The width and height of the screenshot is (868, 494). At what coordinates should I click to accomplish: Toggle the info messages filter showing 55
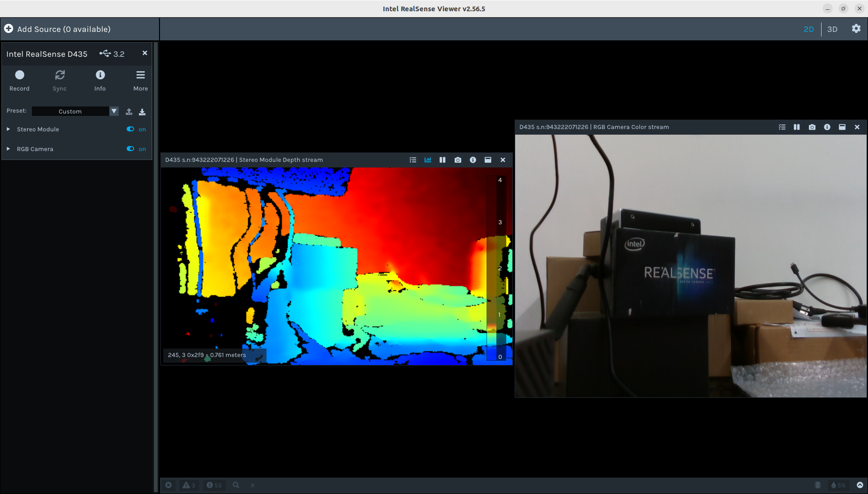(214, 485)
